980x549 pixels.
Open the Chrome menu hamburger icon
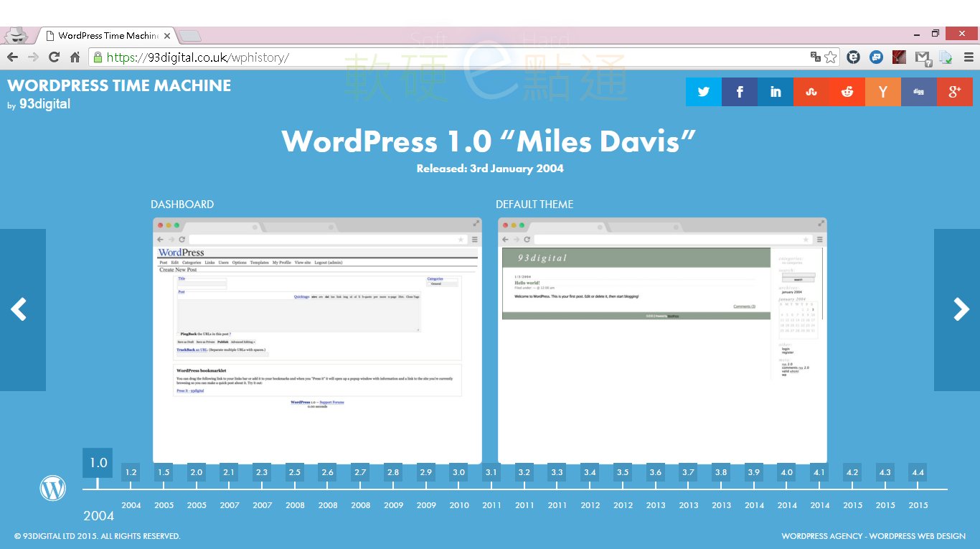[x=969, y=57]
